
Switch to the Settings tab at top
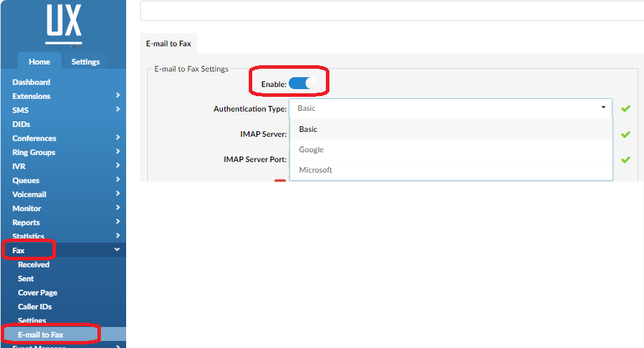[x=85, y=62]
